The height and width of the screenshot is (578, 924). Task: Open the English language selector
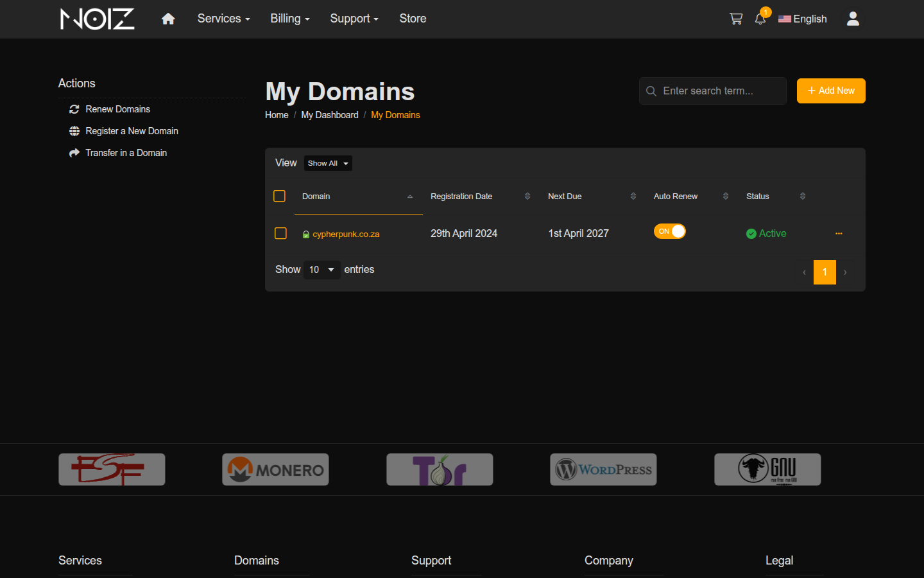[x=802, y=19]
